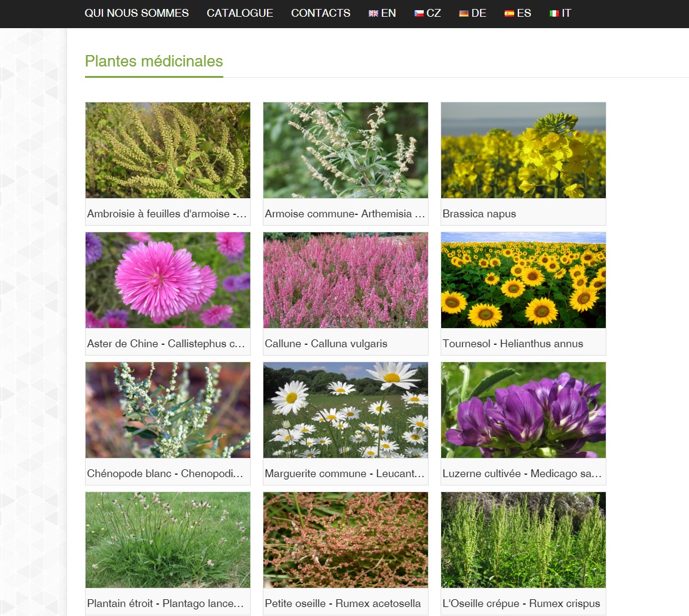Follow the Chénopode blanc caption link
This screenshot has width=689, height=616.
point(165,474)
